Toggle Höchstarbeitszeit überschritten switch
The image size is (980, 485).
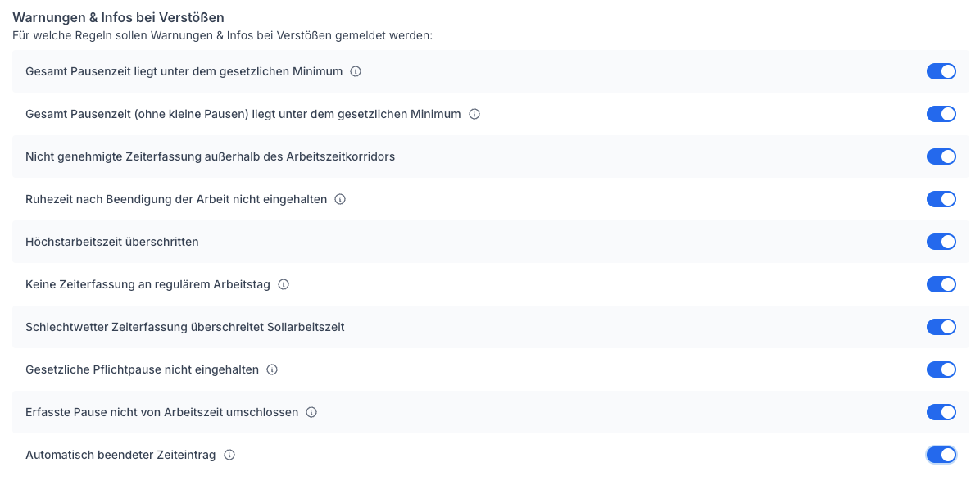[941, 242]
